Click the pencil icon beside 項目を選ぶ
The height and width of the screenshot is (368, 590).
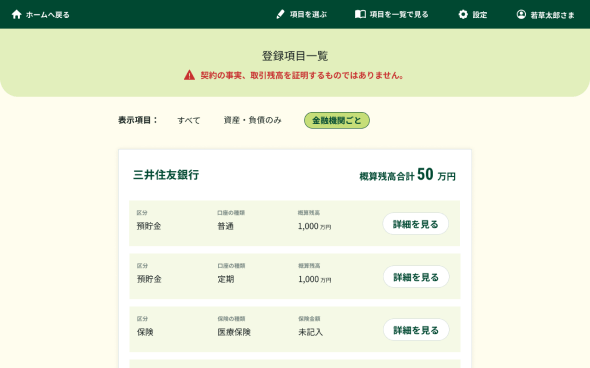tap(280, 15)
